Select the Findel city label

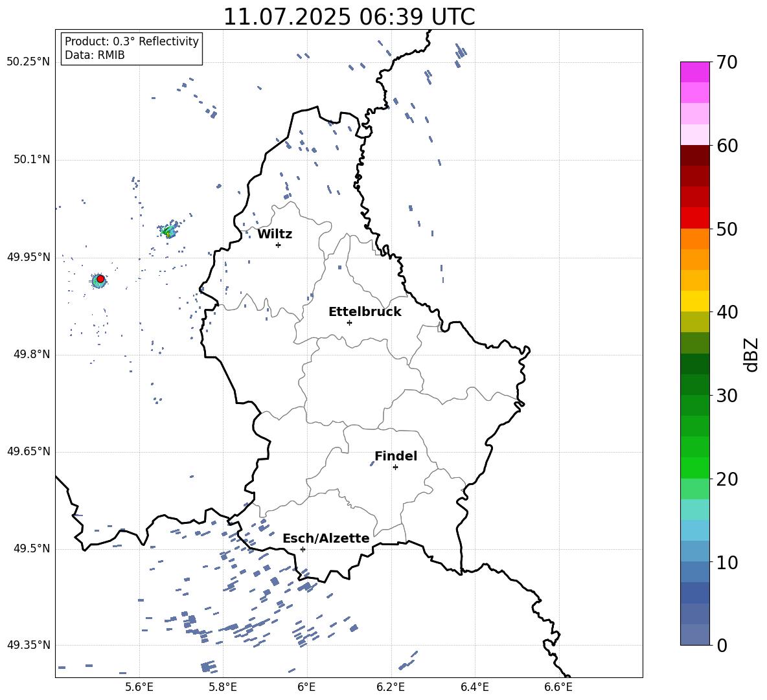396,456
